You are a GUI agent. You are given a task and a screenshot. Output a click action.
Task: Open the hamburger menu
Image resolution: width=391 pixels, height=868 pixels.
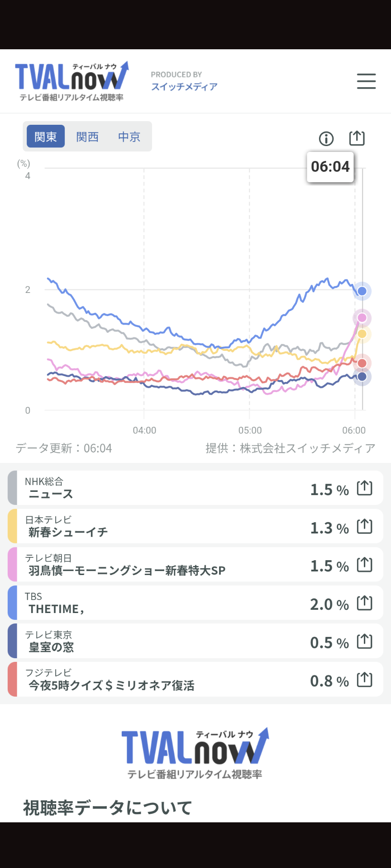click(x=366, y=81)
